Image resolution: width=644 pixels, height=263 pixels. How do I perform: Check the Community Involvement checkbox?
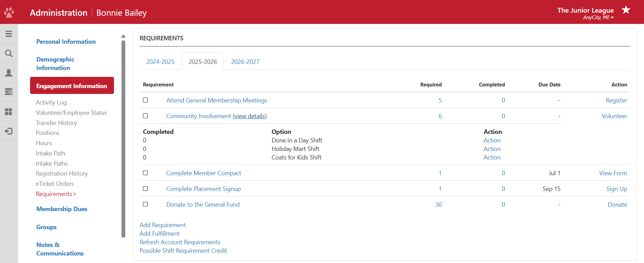point(145,116)
